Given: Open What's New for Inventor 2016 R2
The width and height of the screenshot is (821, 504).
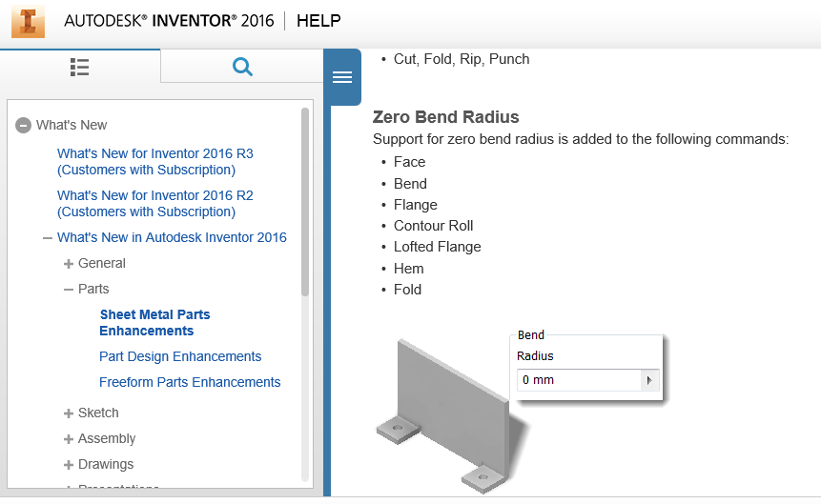Looking at the screenshot, I should coord(154,203).
